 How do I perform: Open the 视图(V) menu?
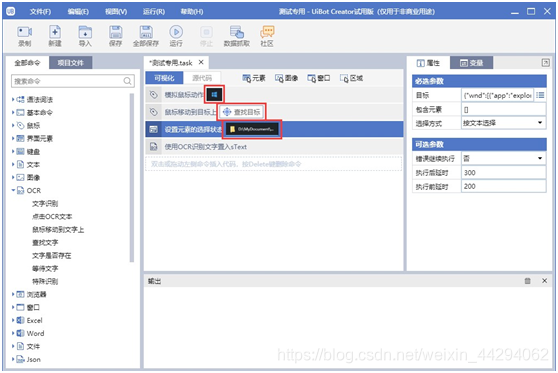116,12
